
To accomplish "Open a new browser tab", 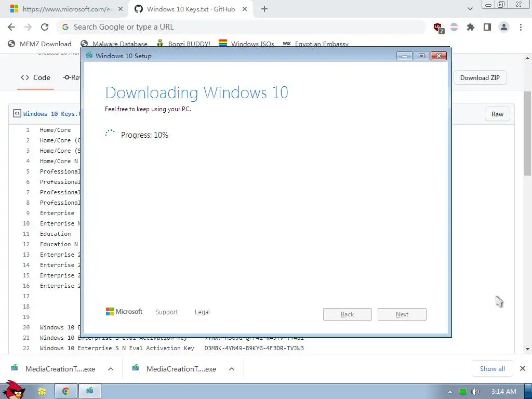I will tap(264, 9).
